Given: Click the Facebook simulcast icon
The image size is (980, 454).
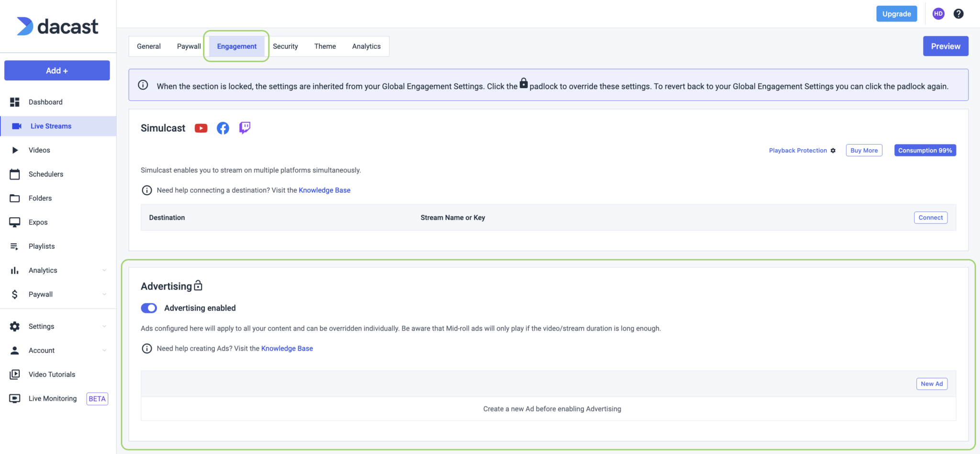Looking at the screenshot, I should point(223,128).
